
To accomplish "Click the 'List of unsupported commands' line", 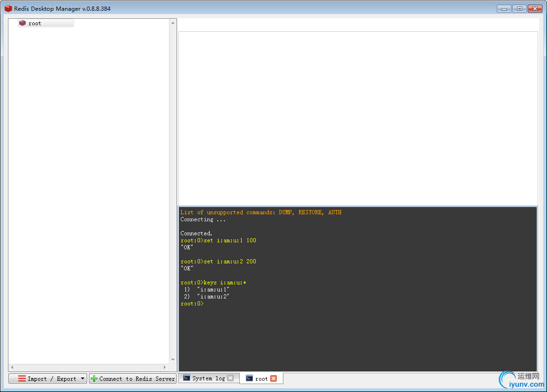I will click(261, 212).
